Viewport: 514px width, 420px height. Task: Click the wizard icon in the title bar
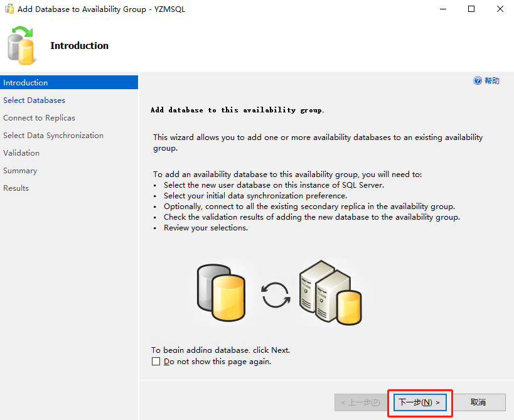click(9, 9)
